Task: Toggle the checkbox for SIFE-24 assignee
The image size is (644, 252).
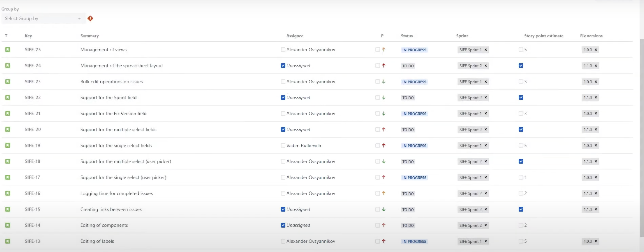Action: 283,65
